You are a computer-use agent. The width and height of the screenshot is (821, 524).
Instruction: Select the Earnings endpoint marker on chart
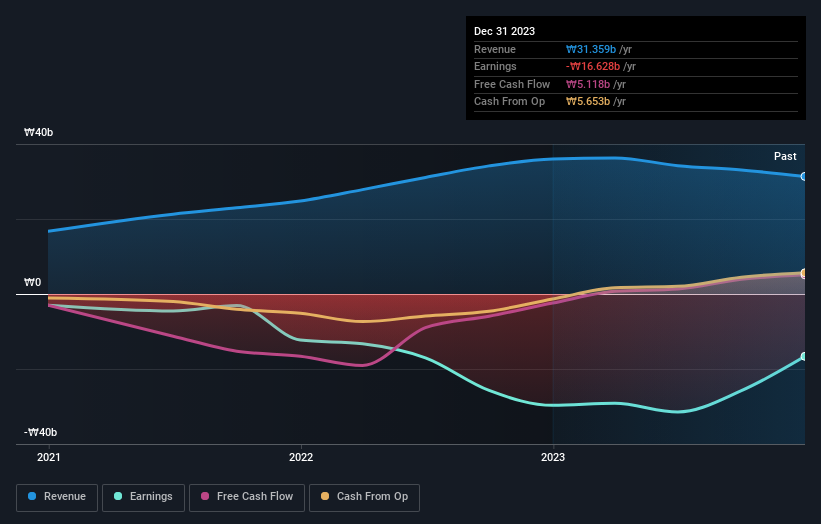coord(804,356)
